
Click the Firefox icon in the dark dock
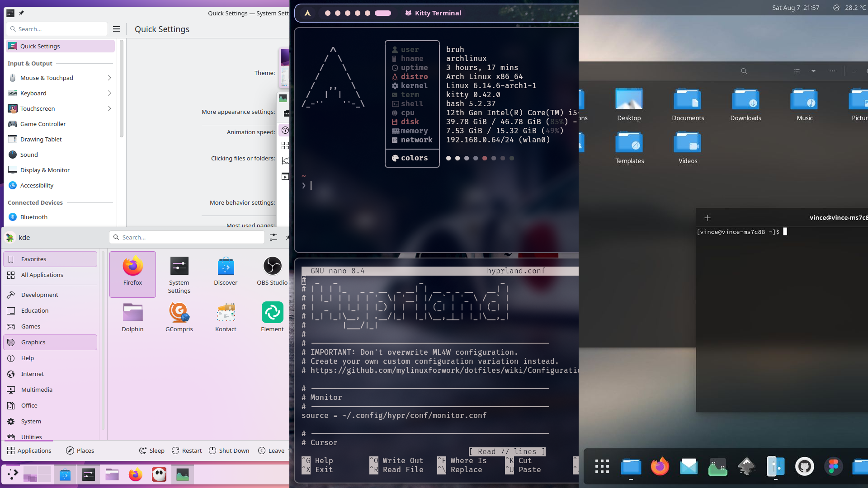pyautogui.click(x=660, y=466)
